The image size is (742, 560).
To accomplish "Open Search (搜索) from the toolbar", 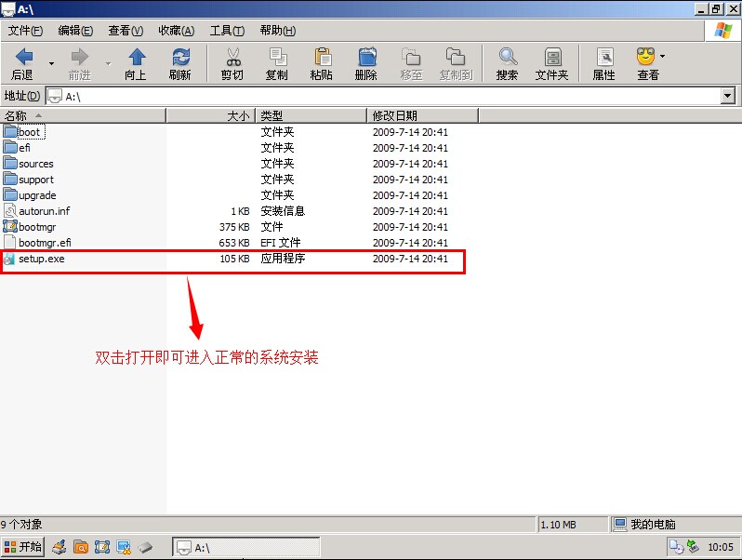I will tap(508, 57).
